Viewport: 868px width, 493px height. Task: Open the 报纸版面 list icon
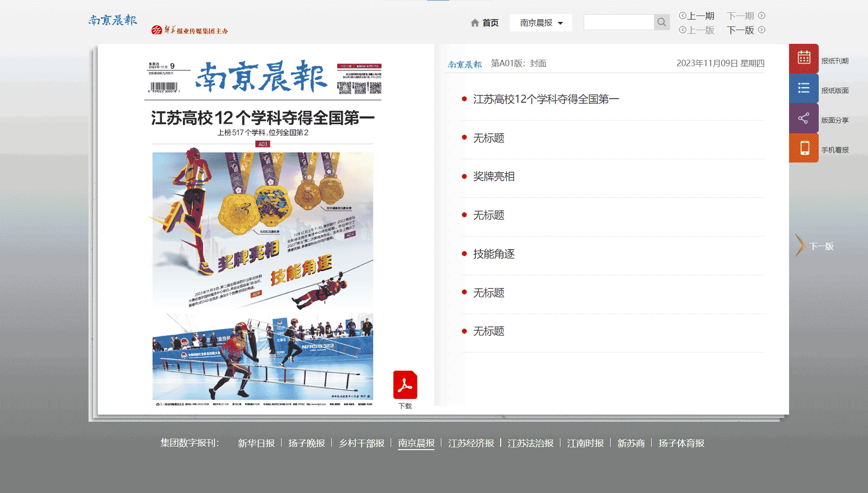tap(804, 88)
